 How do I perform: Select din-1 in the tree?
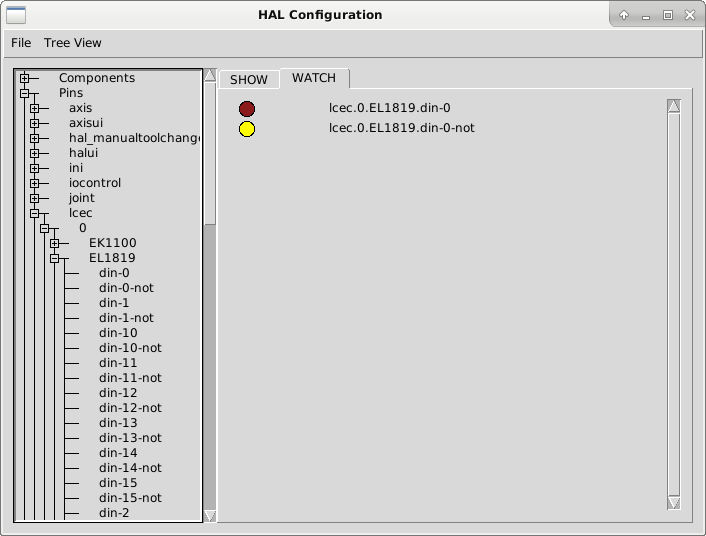coord(114,303)
